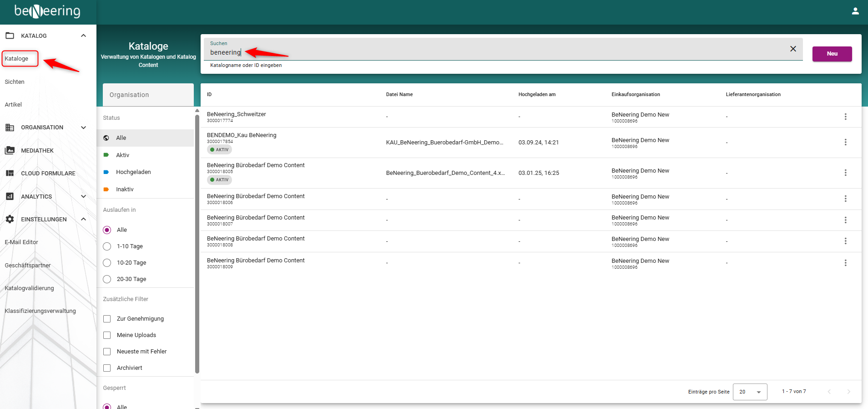868x409 pixels.
Task: Click the Einstellungen gear icon
Action: click(10, 219)
